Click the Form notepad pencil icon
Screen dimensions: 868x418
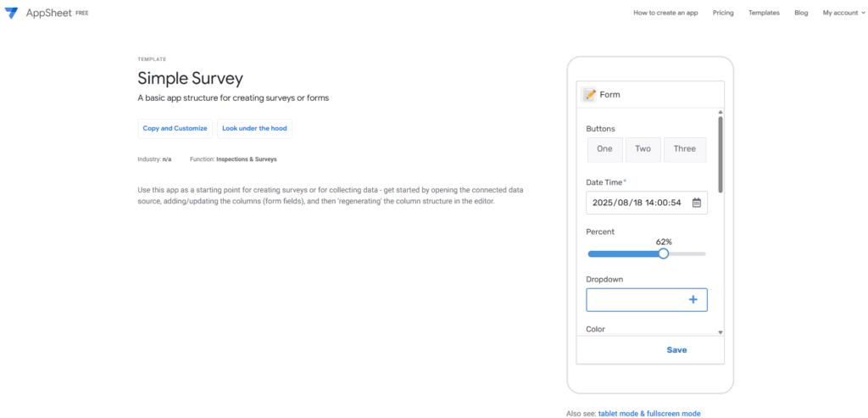click(x=590, y=94)
